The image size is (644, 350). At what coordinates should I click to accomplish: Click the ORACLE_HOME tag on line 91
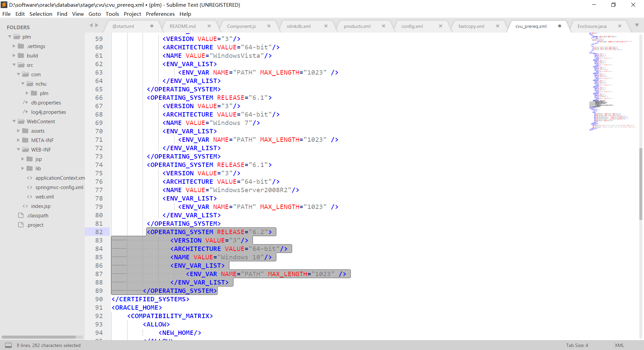point(137,307)
